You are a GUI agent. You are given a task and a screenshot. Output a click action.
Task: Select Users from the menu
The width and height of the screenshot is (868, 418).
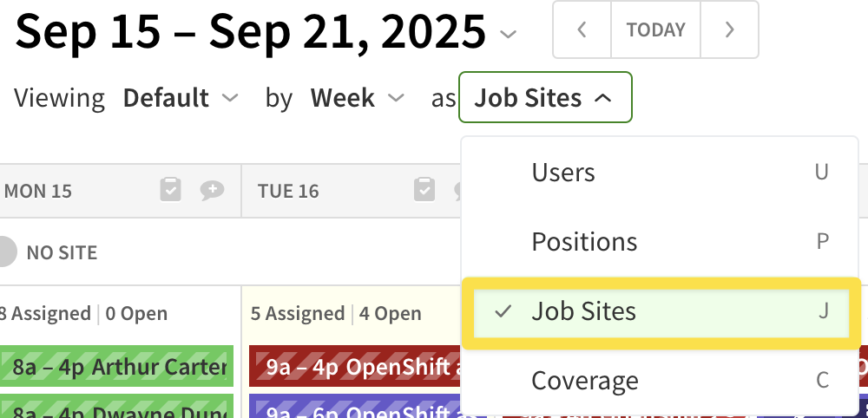(563, 173)
